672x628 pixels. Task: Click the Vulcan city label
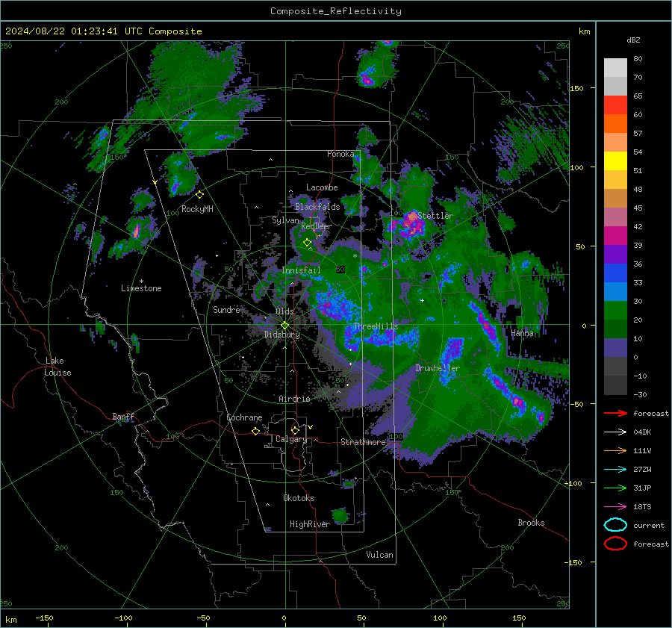point(379,555)
